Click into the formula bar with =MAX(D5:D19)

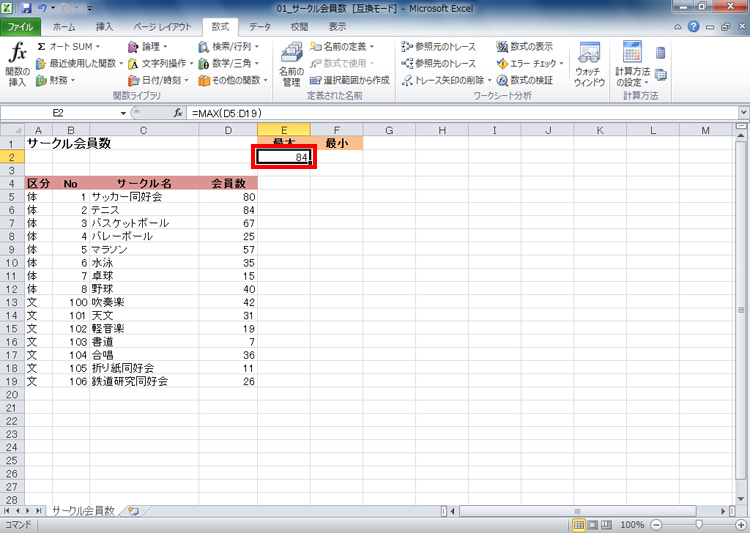462,113
